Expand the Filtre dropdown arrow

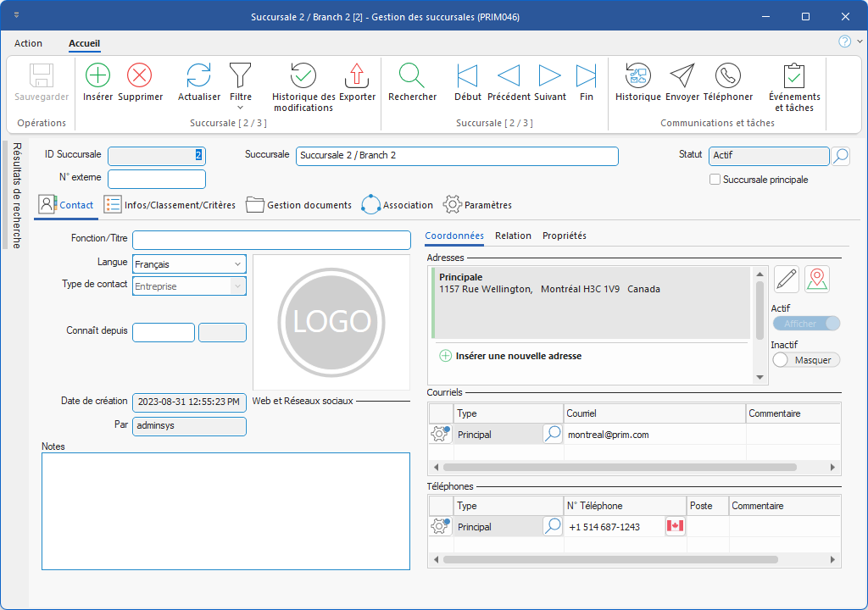[240, 108]
